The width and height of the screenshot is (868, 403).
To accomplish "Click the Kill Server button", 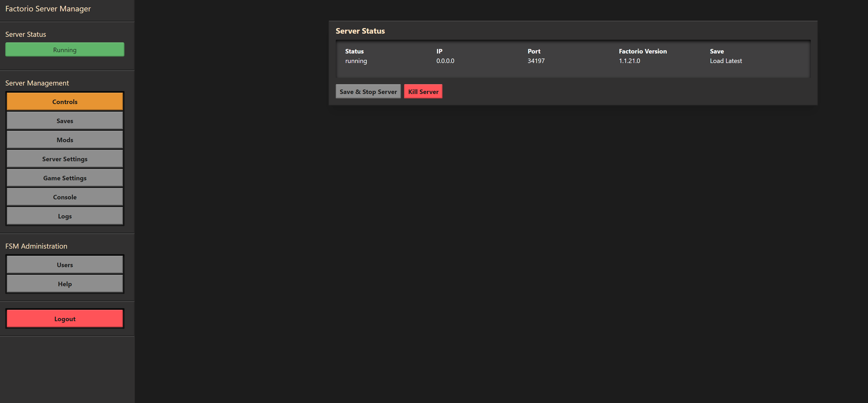I will click(423, 92).
